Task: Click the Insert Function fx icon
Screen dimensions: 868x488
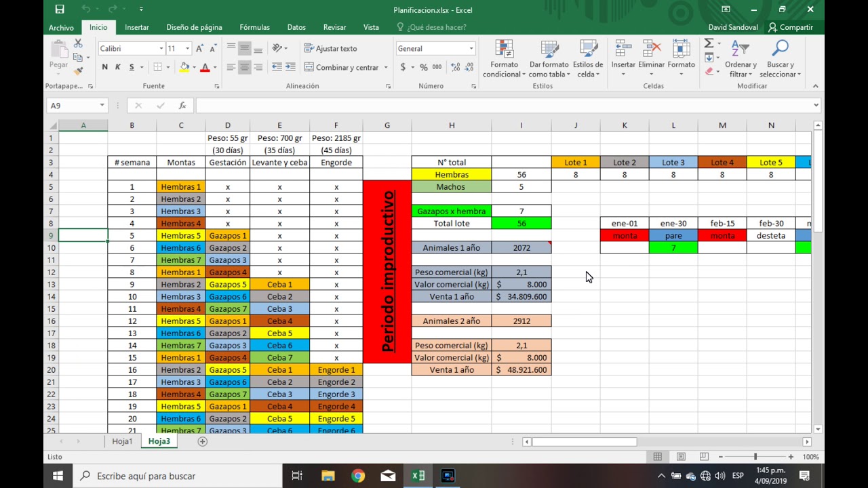Action: point(182,105)
